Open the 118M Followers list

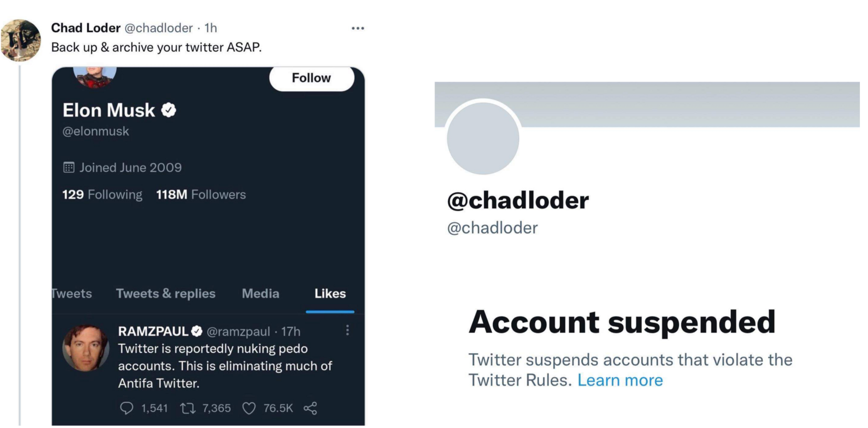click(201, 195)
